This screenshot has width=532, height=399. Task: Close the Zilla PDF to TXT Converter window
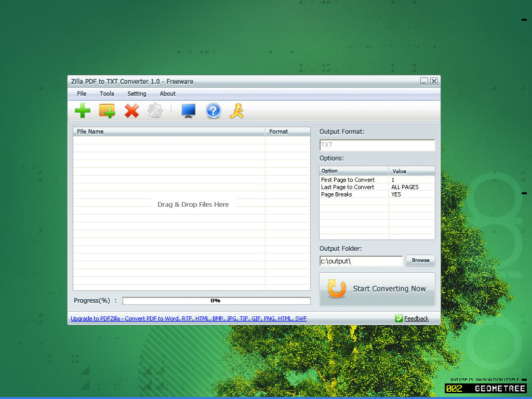[434, 82]
